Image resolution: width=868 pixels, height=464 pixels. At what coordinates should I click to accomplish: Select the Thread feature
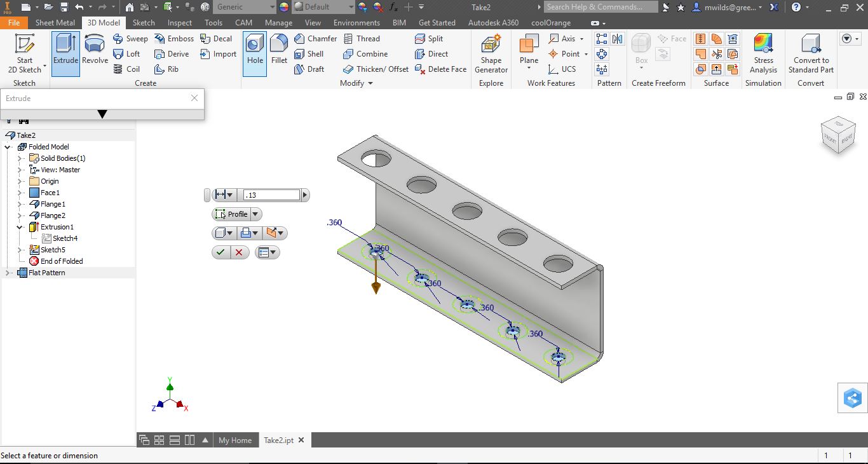[361, 39]
